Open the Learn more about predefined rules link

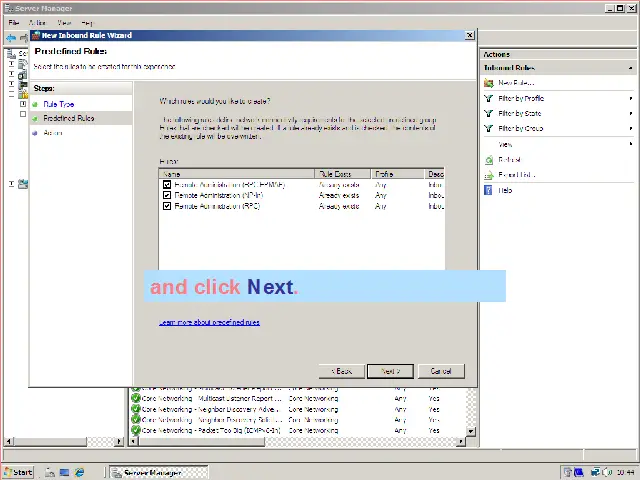[x=209, y=323]
